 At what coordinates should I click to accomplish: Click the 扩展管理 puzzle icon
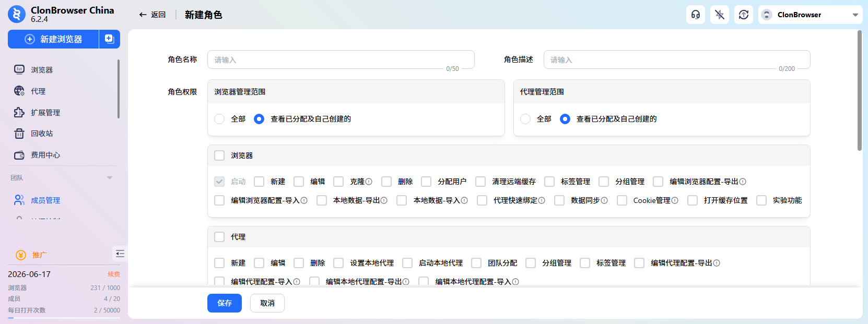pos(19,112)
